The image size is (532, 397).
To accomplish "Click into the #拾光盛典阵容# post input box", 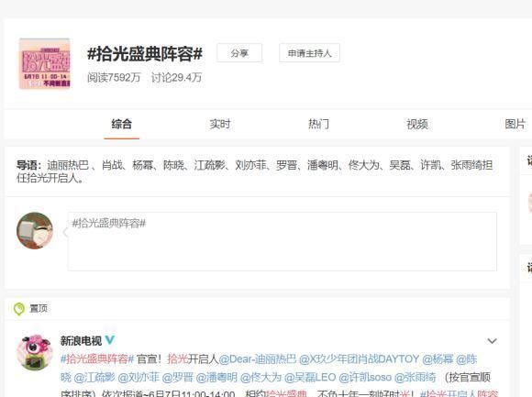I will 283,241.
